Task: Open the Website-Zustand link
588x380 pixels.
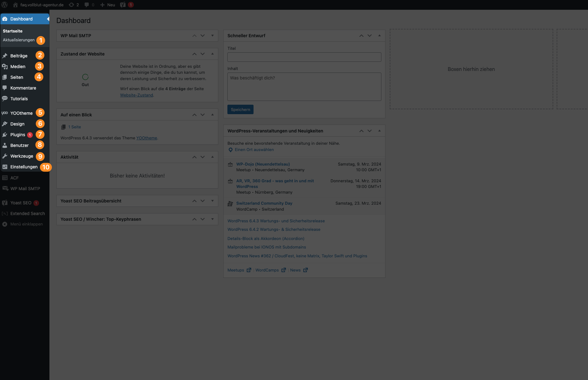Action: coord(136,95)
